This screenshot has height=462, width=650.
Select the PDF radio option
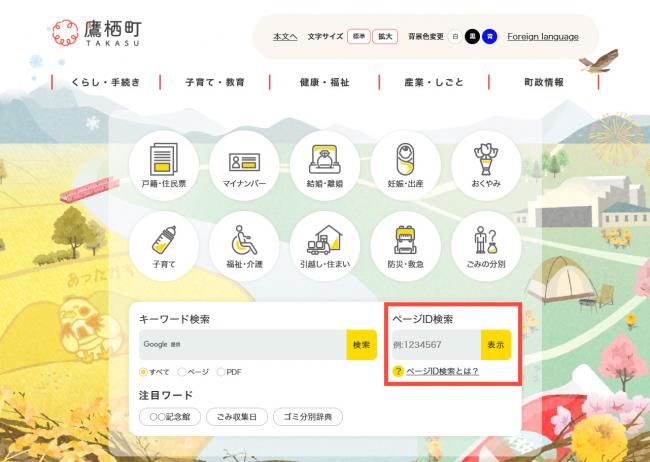point(220,372)
